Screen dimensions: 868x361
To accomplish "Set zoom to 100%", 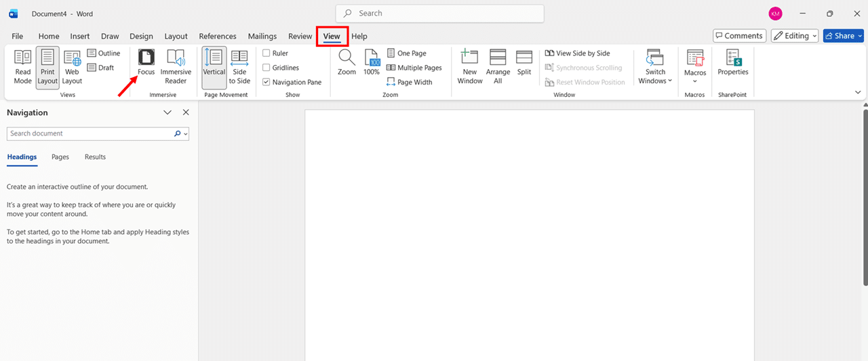I will [372, 62].
